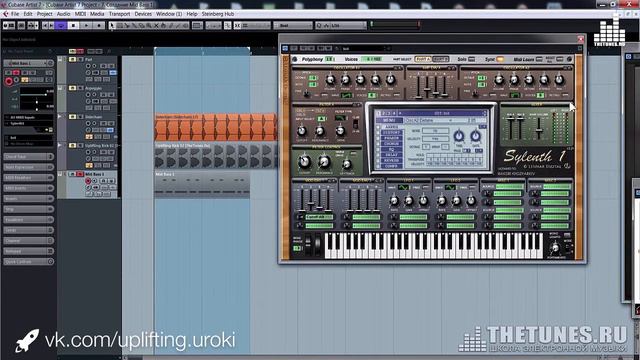Click the Mix A slider
The width and height of the screenshot is (640, 360).
510,128
